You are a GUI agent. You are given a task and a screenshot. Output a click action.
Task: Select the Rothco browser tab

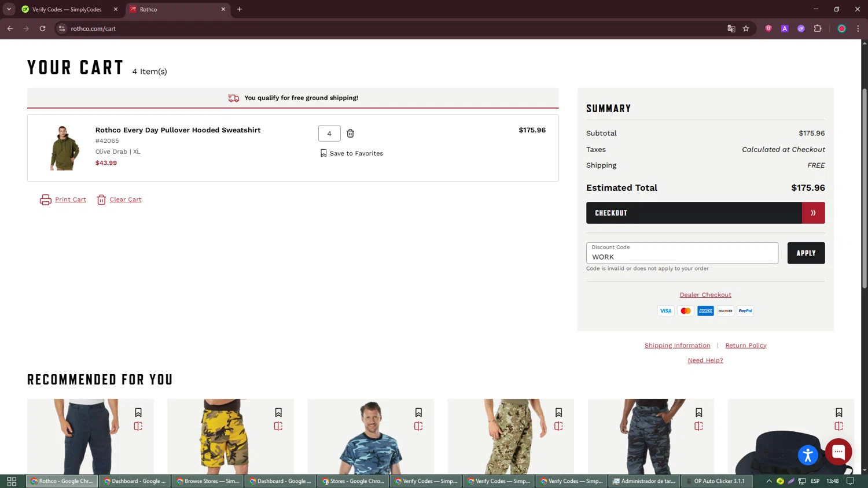point(174,9)
